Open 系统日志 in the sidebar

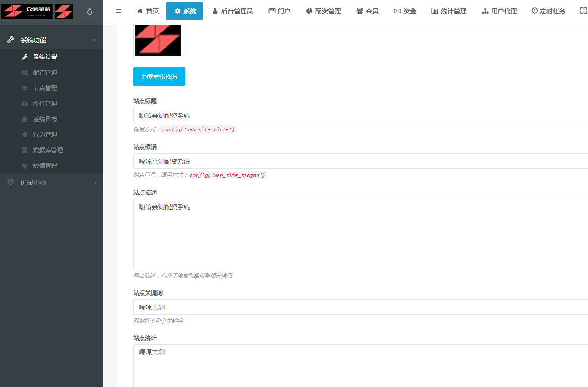pos(45,119)
